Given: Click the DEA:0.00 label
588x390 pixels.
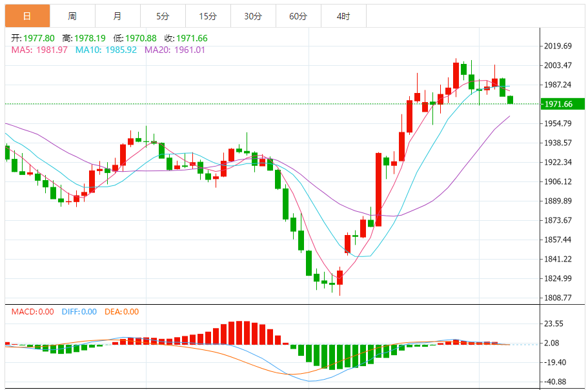Looking at the screenshot, I should [121, 312].
